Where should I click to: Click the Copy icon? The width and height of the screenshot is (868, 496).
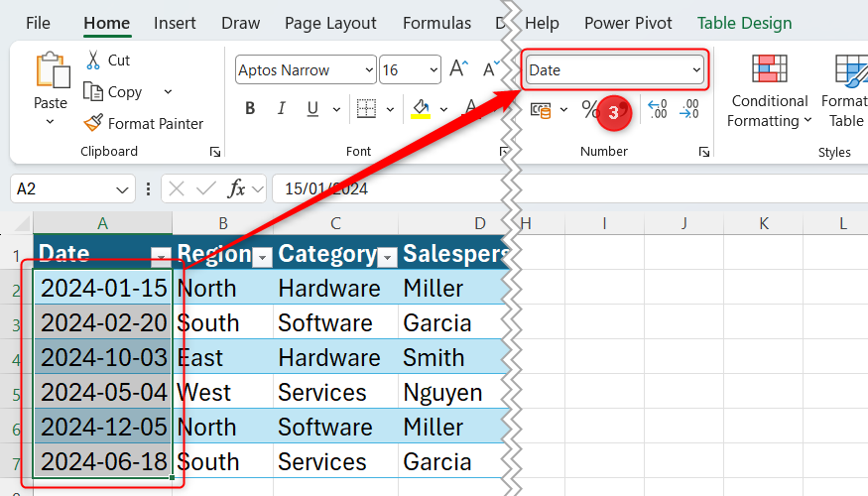[92, 91]
